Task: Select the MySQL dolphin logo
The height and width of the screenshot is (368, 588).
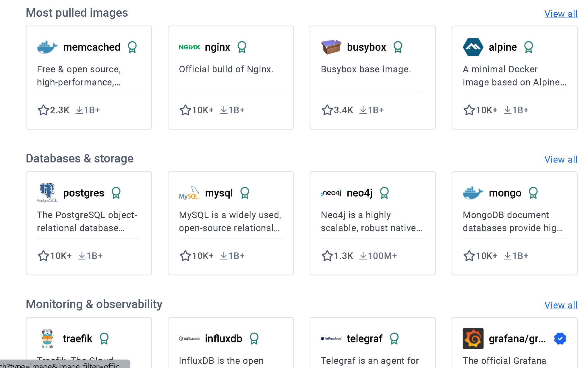Action: tap(189, 193)
